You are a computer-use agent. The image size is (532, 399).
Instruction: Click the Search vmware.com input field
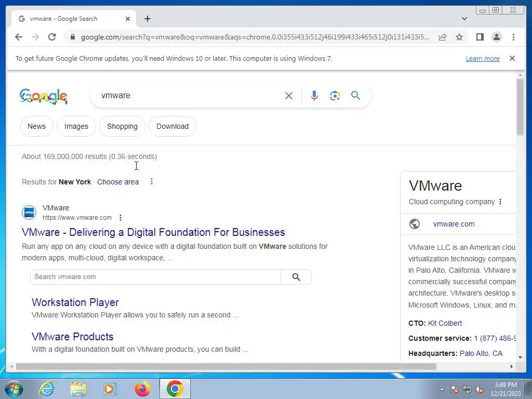(155, 277)
